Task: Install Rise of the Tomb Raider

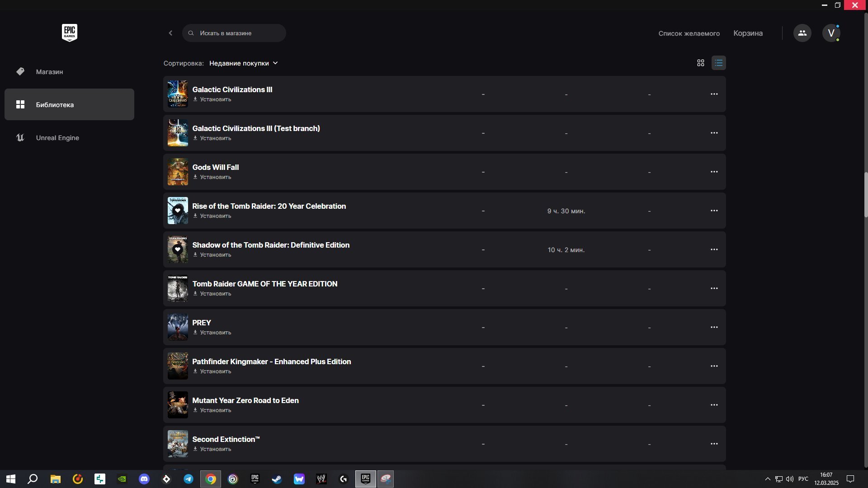Action: point(212,216)
